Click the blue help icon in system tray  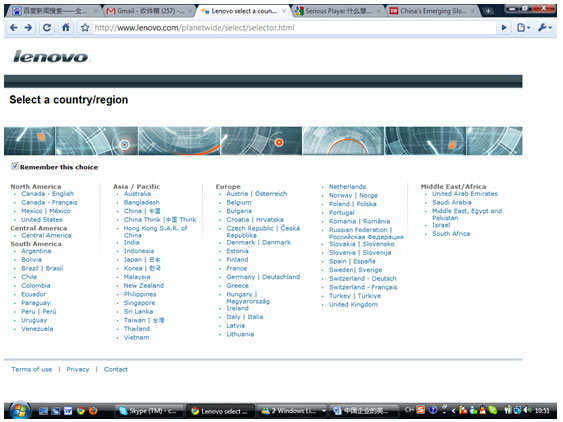click(433, 410)
